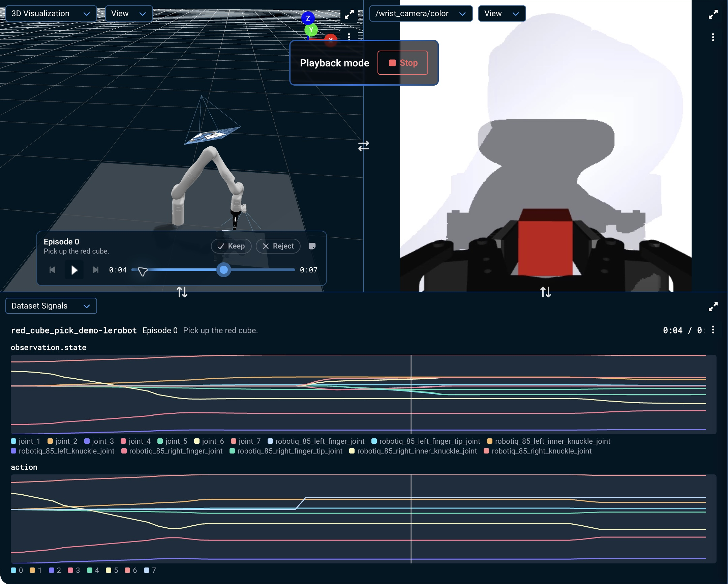The height and width of the screenshot is (584, 728).
Task: Play the episode
Action: [74, 270]
